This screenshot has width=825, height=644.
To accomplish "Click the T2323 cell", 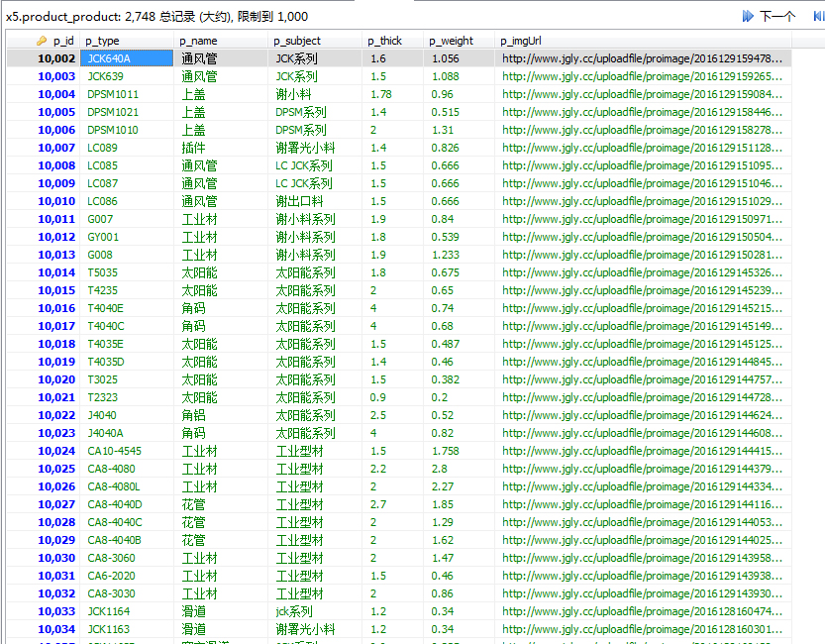I will (x=127, y=397).
